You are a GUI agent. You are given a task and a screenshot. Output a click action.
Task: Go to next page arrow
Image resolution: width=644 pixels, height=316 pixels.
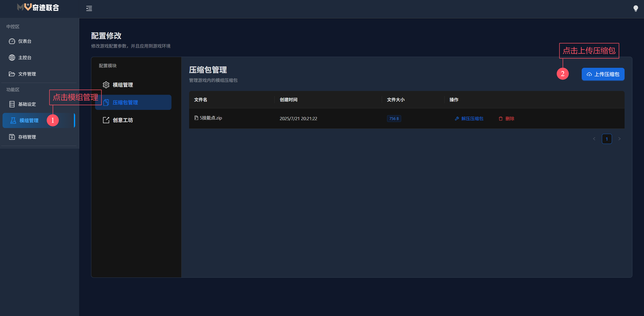tap(619, 139)
